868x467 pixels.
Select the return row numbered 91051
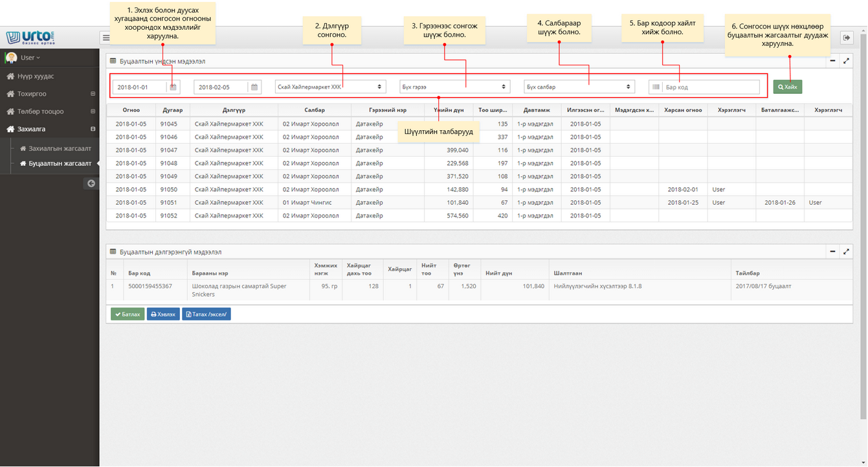pos(480,202)
